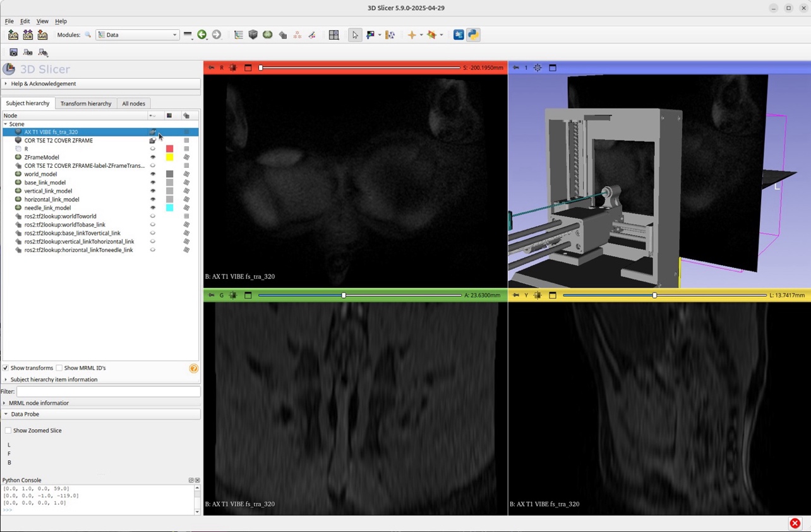Pin the red slice view controller
The image size is (811, 532).
click(211, 68)
